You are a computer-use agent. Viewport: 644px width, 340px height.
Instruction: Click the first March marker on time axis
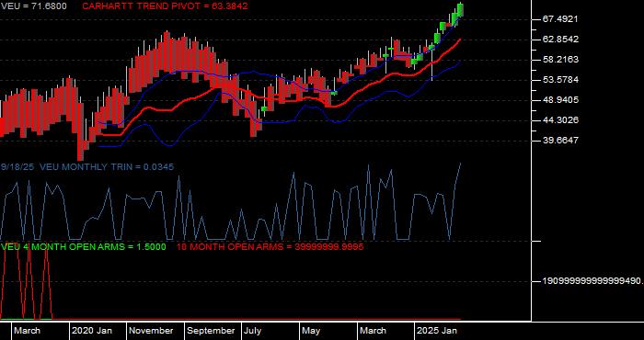pyautogui.click(x=27, y=331)
